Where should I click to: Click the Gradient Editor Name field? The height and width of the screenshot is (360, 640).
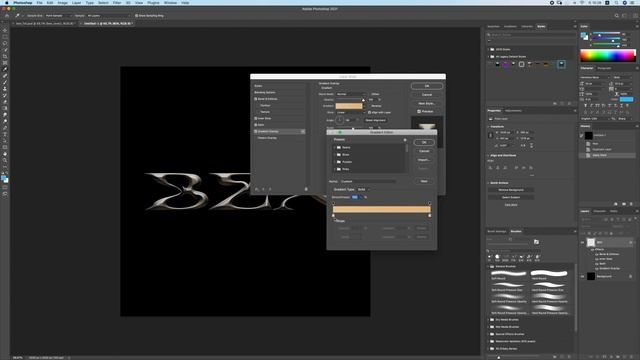tap(367, 181)
